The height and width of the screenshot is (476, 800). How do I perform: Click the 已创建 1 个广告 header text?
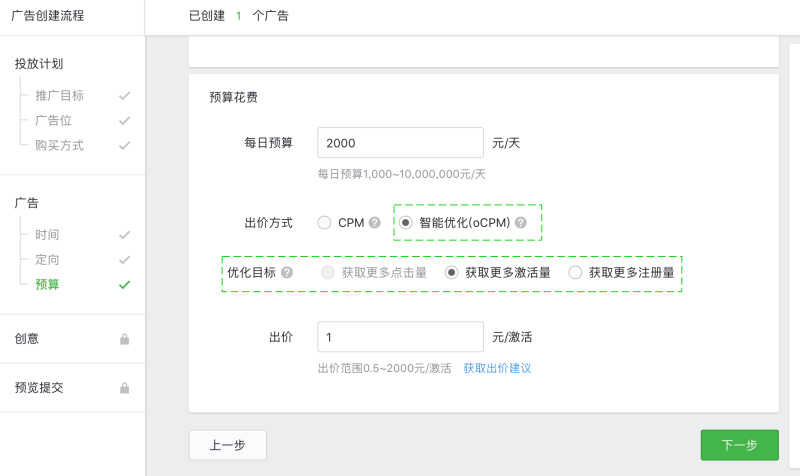(x=238, y=16)
